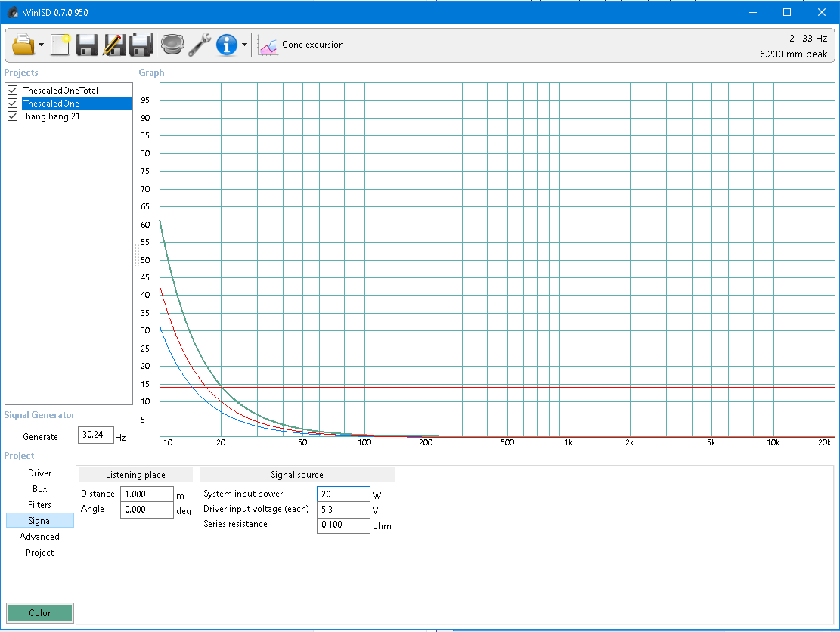Click the signal generator frequency field
This screenshot has width=840, height=632.
(x=96, y=435)
